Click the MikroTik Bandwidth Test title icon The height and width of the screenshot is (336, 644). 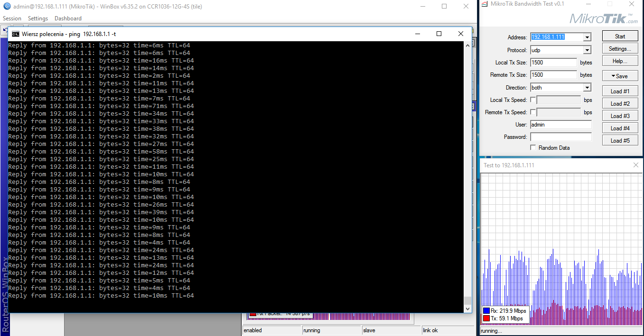click(485, 4)
